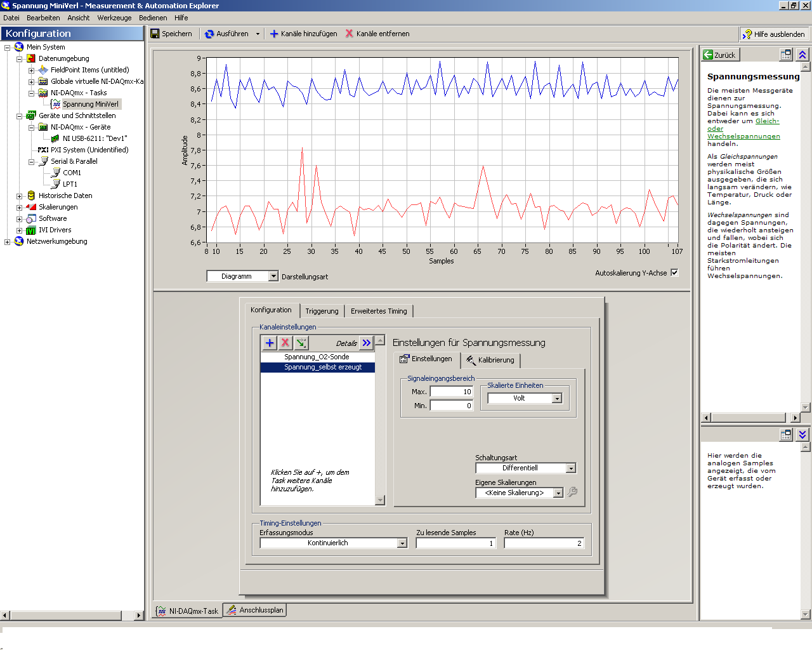Delete channel with red X in channel list

[x=285, y=343]
